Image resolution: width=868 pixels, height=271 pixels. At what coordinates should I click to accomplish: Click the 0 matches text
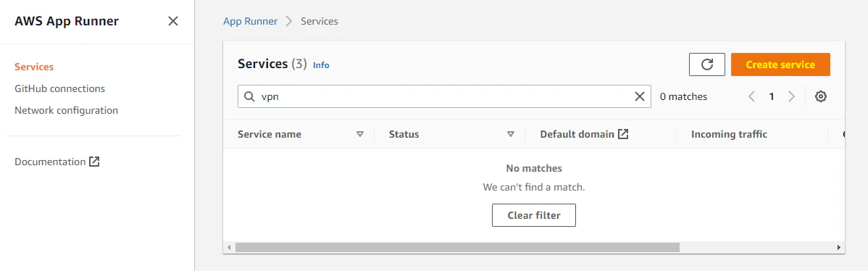click(x=684, y=97)
